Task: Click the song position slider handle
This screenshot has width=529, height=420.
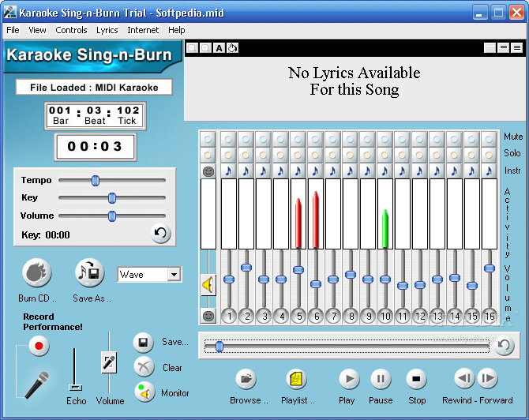Action: 219,347
